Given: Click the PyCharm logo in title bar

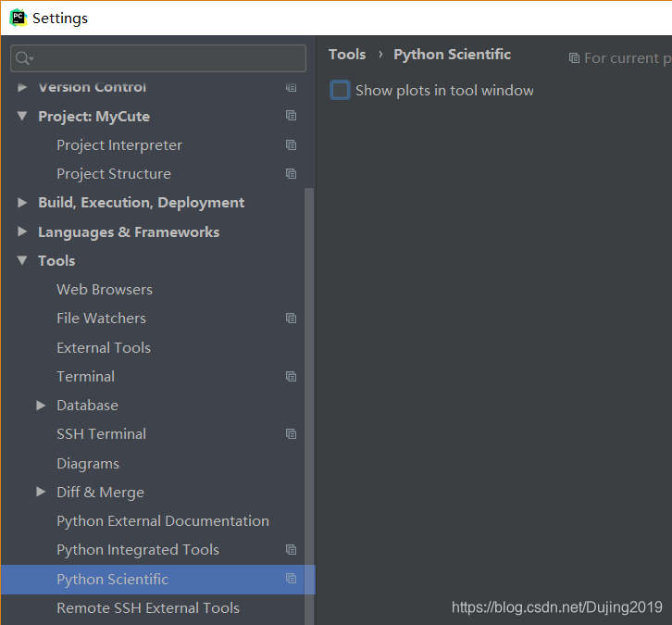Looking at the screenshot, I should click(x=18, y=18).
